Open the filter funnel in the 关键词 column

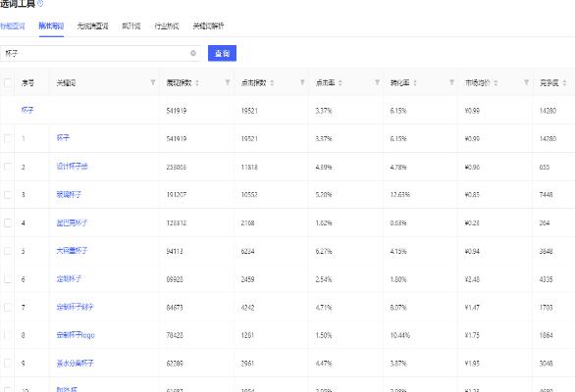(153, 82)
